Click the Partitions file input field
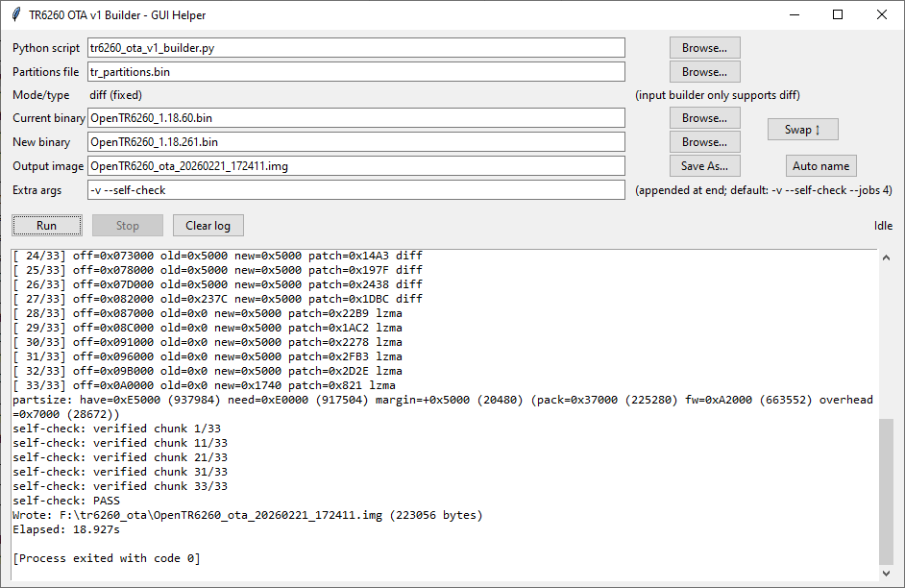Viewport: 905px width, 588px height. (x=355, y=72)
